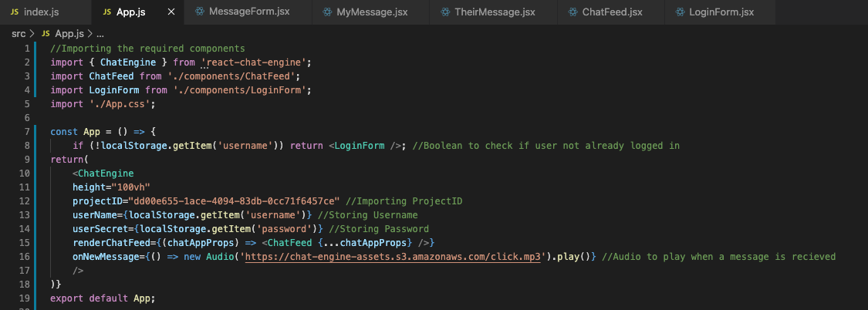Open the LoginForm.jsx tab
868x310 pixels.
click(x=720, y=12)
